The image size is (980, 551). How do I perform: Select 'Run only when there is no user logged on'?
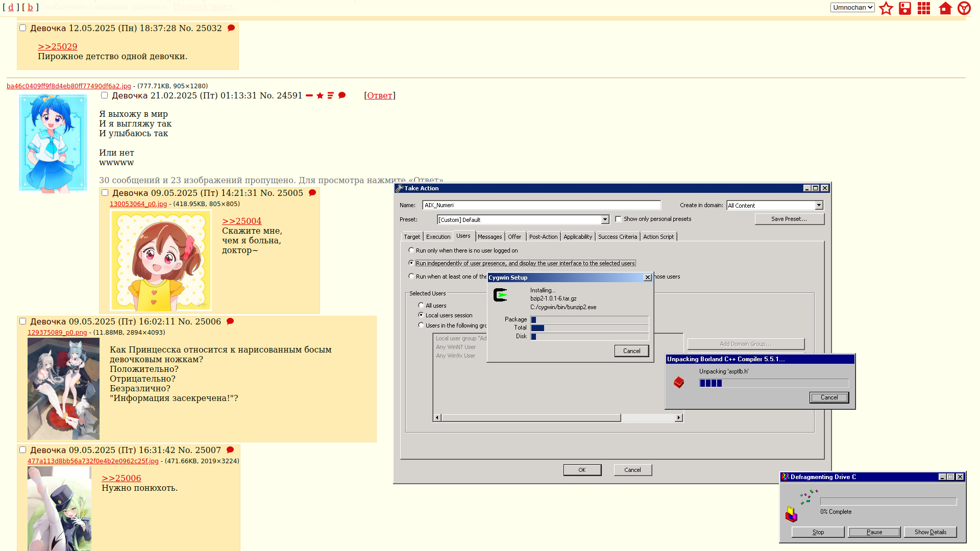click(411, 251)
